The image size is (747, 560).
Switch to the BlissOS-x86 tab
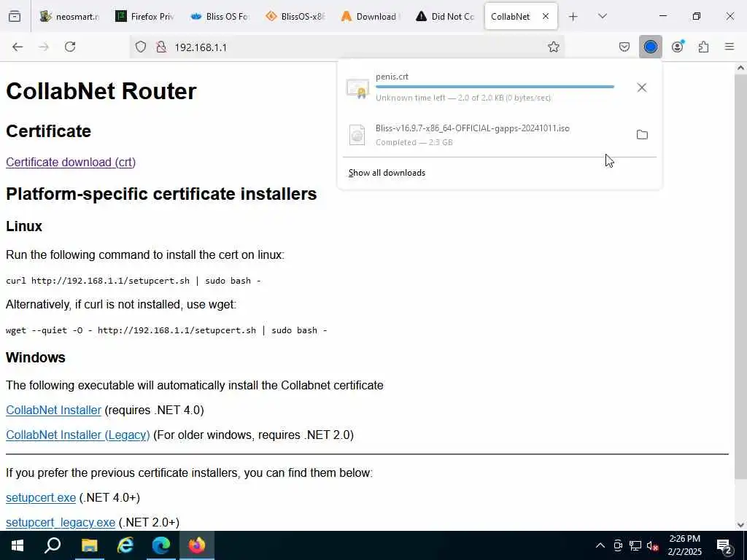[x=295, y=17]
